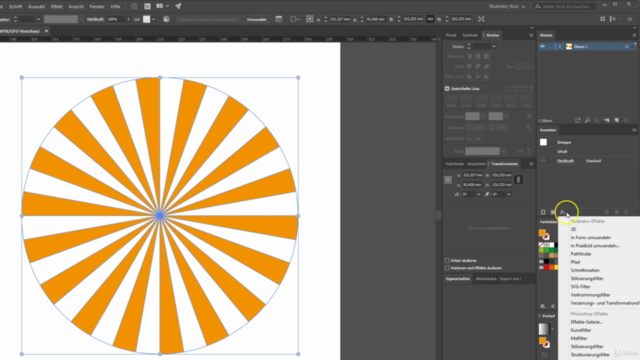Open the Pfad effect submenu
Screen dimensions: 640x360
point(575,262)
